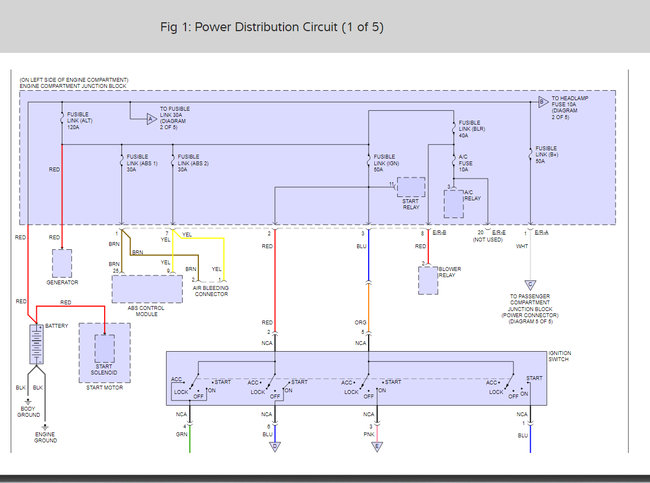Click the A/C relay dashed box
Viewport: 650px width, 483px height.
click(x=454, y=204)
